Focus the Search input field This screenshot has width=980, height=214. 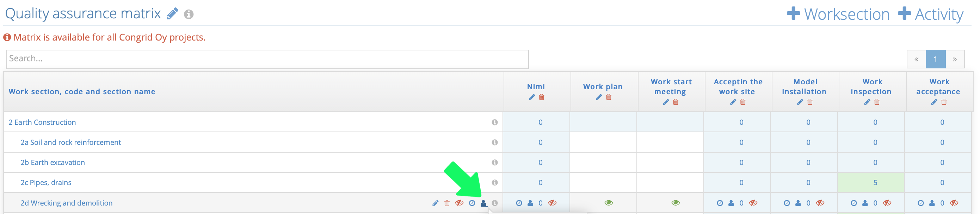point(267,59)
